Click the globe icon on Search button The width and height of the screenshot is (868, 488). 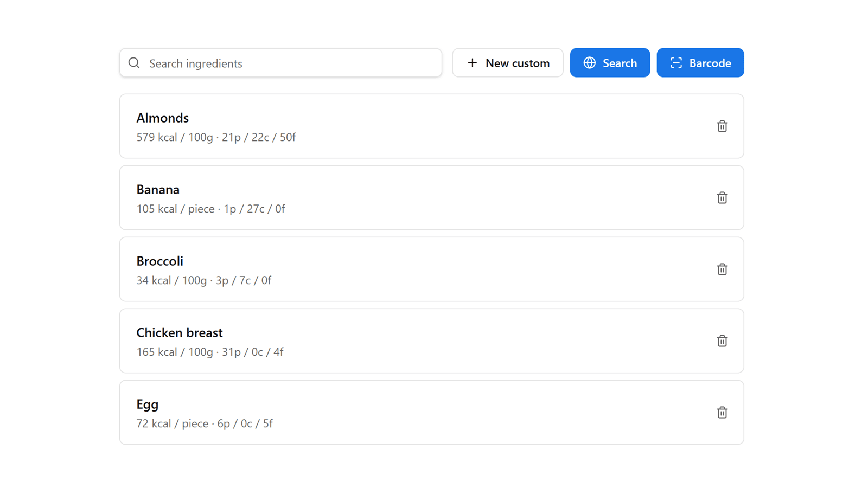[590, 63]
